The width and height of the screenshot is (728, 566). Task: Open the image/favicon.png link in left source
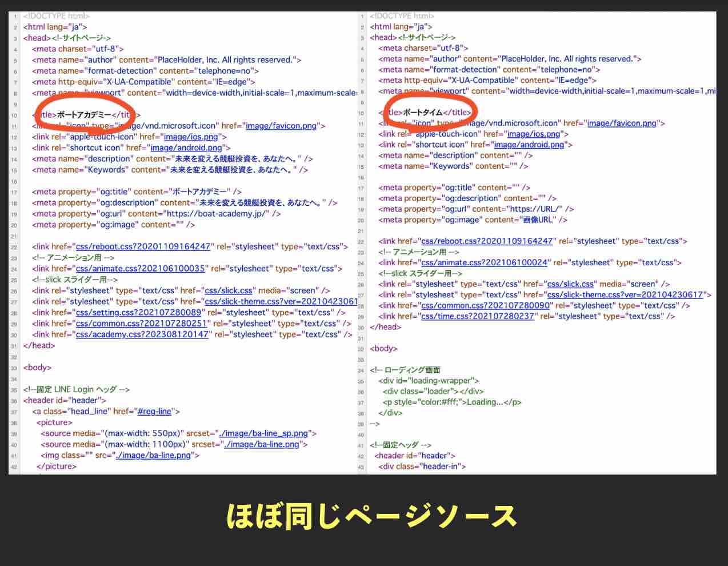pyautogui.click(x=282, y=126)
